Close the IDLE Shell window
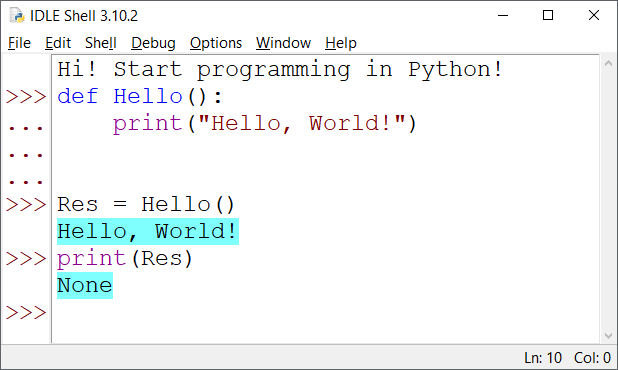Screen dimensions: 618x370 coord(594,16)
